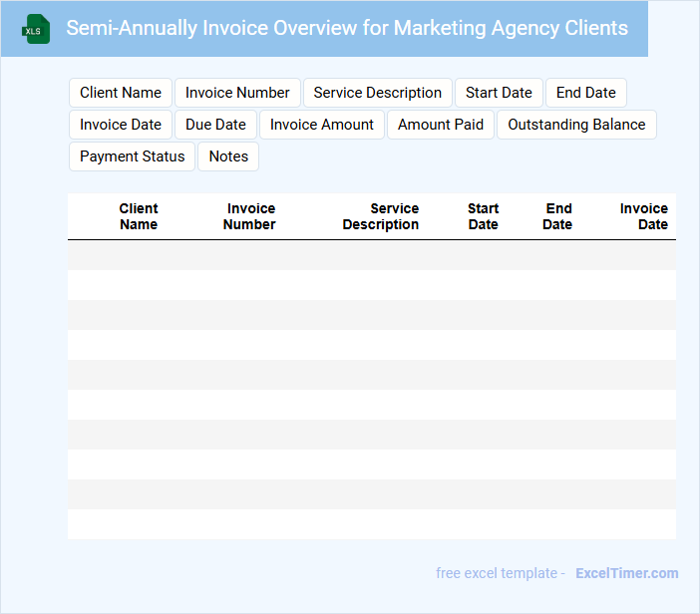700x614 pixels.
Task: Click the Client Name column header
Action: coord(139,216)
